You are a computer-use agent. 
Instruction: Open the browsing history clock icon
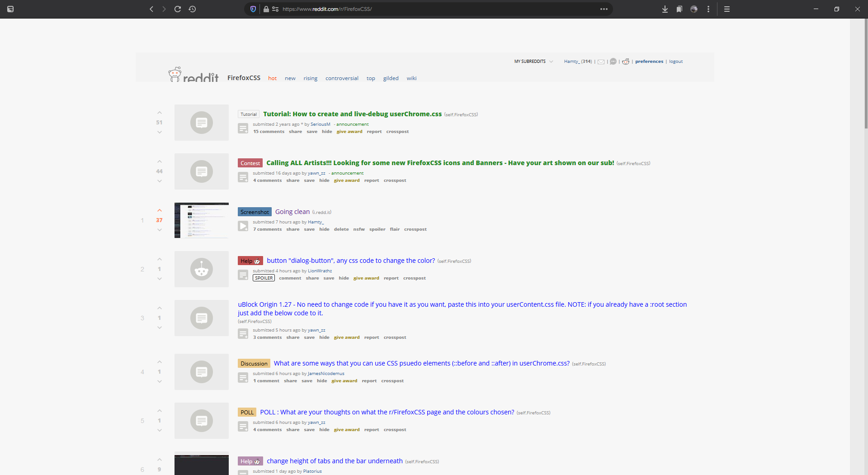192,9
